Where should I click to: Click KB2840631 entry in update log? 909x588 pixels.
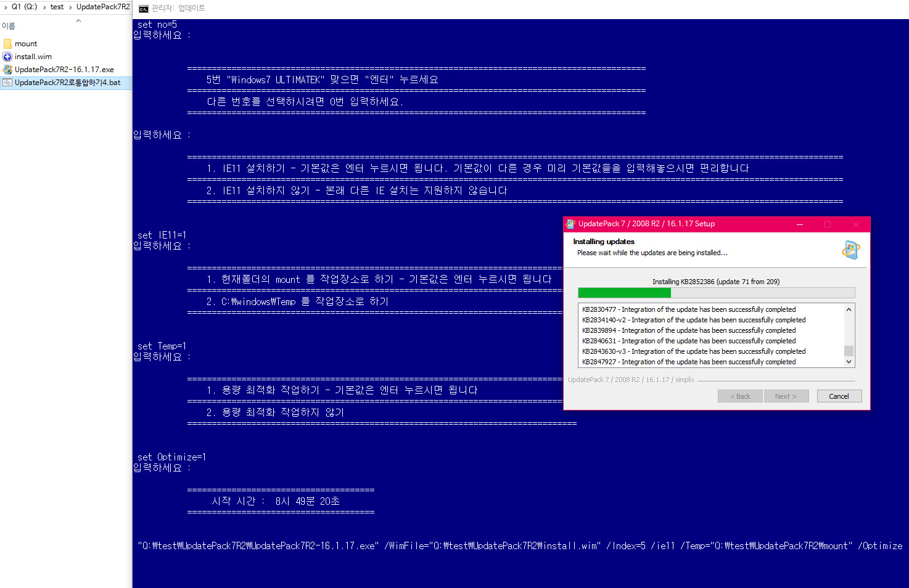(689, 341)
